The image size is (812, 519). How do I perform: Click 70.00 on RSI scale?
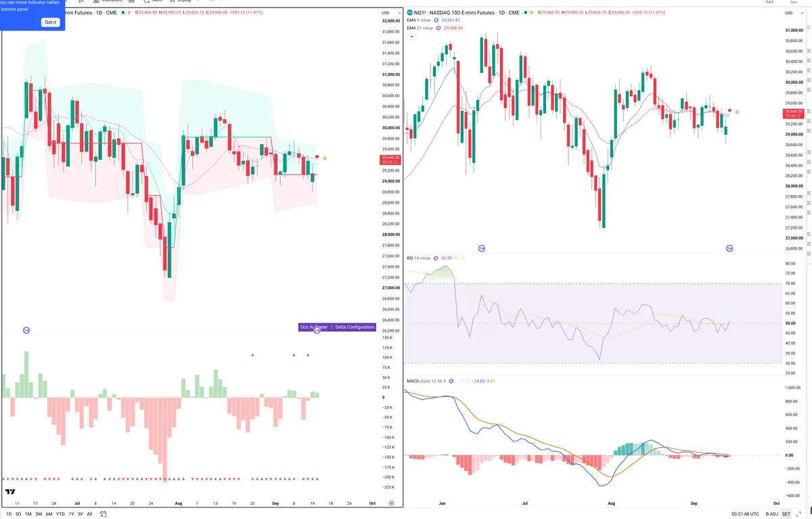790,284
